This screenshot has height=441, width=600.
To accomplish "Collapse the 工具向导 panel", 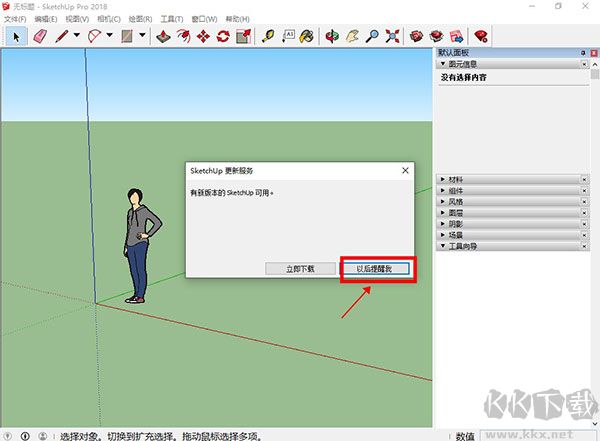I will 443,246.
